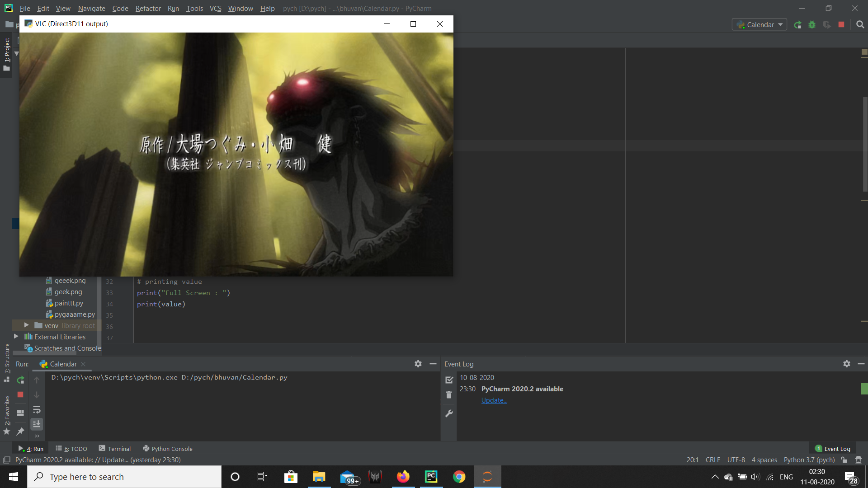868x488 pixels.
Task: Click Python 3.7 (pych) interpreter in status bar
Action: pyautogui.click(x=809, y=460)
